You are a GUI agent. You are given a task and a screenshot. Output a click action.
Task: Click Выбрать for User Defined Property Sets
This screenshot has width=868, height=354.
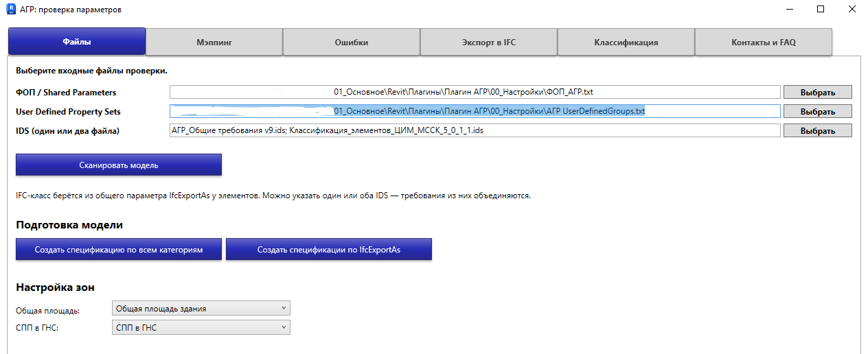(x=818, y=111)
